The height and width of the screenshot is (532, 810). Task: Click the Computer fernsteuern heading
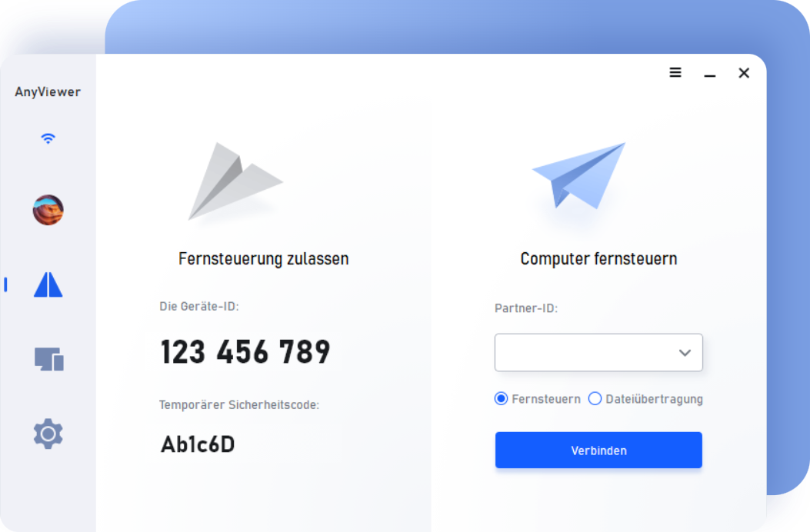[598, 258]
